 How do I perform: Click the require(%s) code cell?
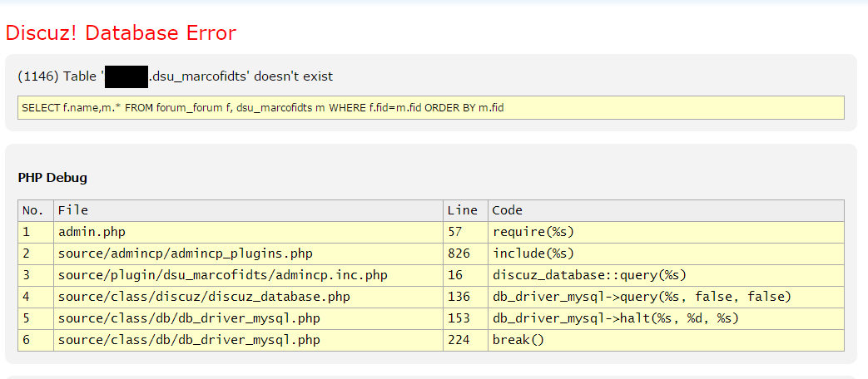533,232
